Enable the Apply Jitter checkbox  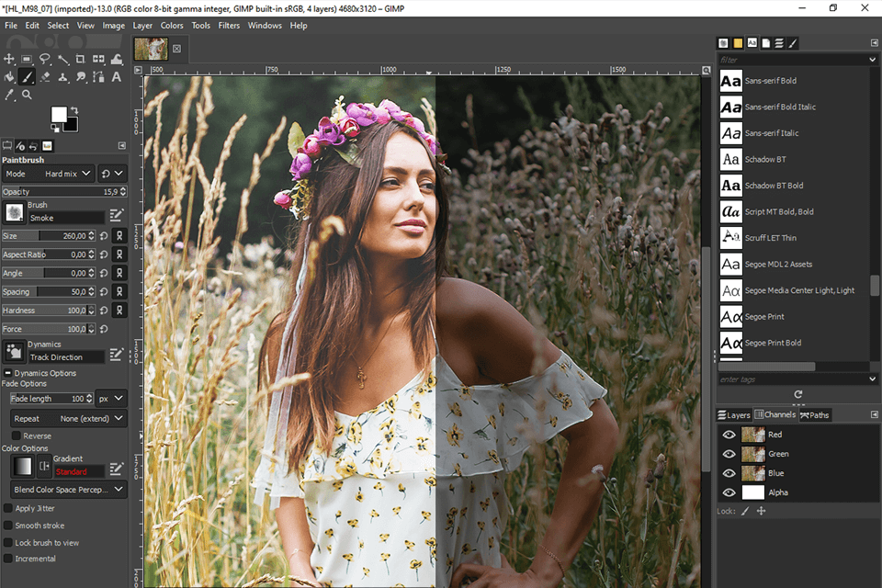(x=8, y=508)
